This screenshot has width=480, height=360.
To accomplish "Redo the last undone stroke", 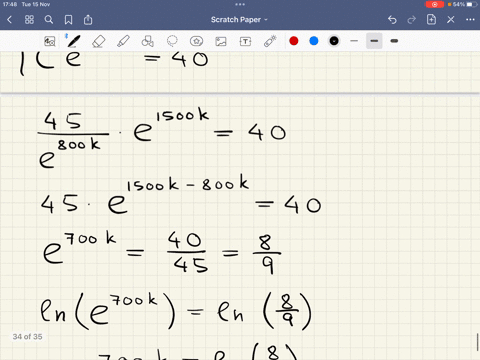I will [412, 20].
